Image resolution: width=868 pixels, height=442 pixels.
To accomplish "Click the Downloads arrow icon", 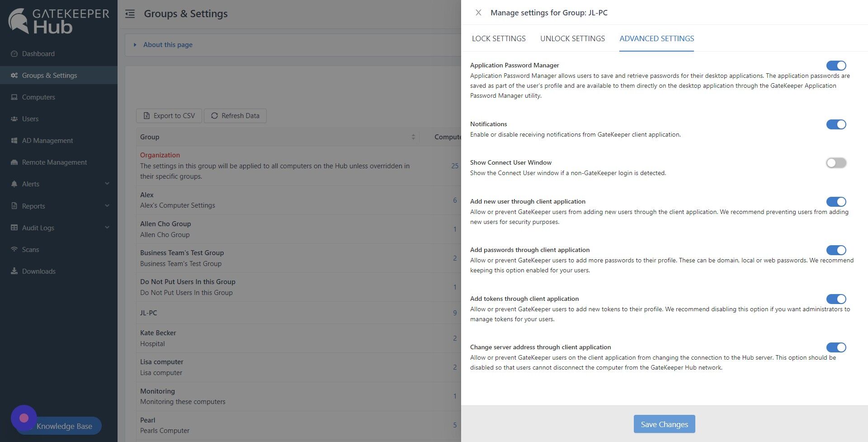I will click(x=14, y=271).
